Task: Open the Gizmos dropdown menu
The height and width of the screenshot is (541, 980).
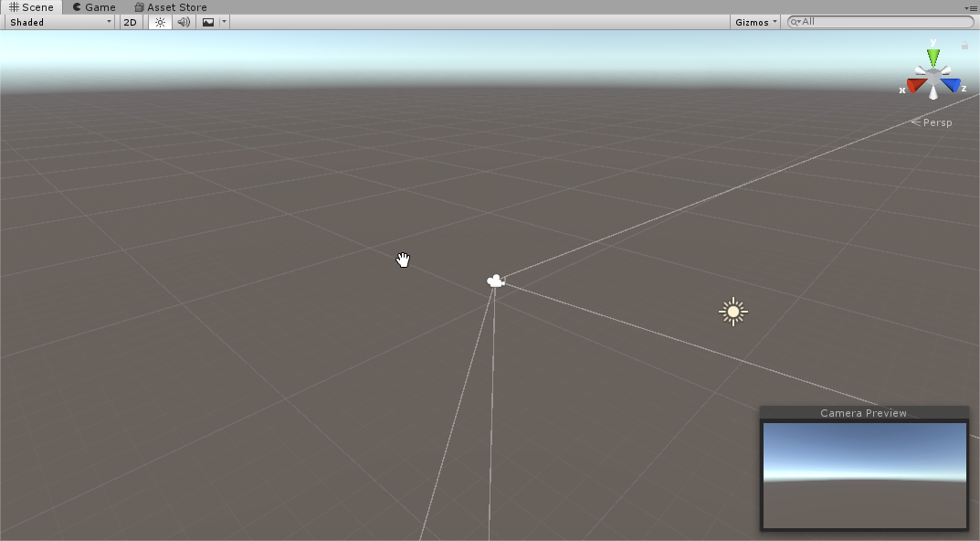Action: (755, 22)
